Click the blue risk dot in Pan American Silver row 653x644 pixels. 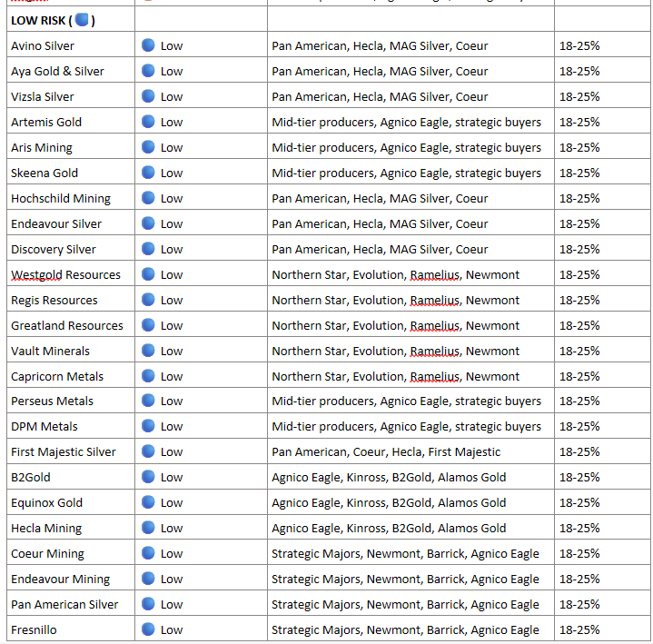point(148,603)
